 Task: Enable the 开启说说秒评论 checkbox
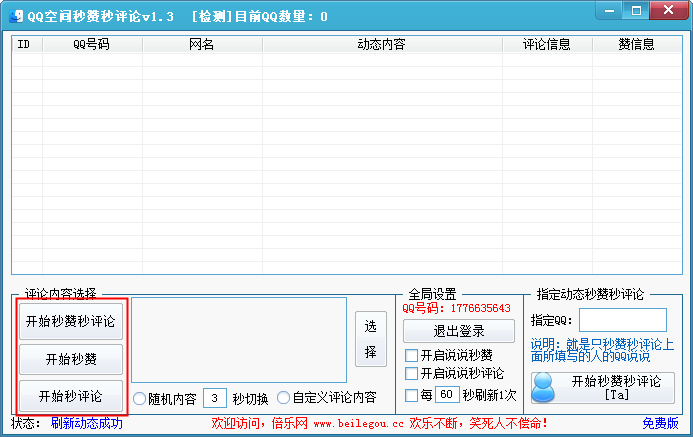(x=411, y=373)
